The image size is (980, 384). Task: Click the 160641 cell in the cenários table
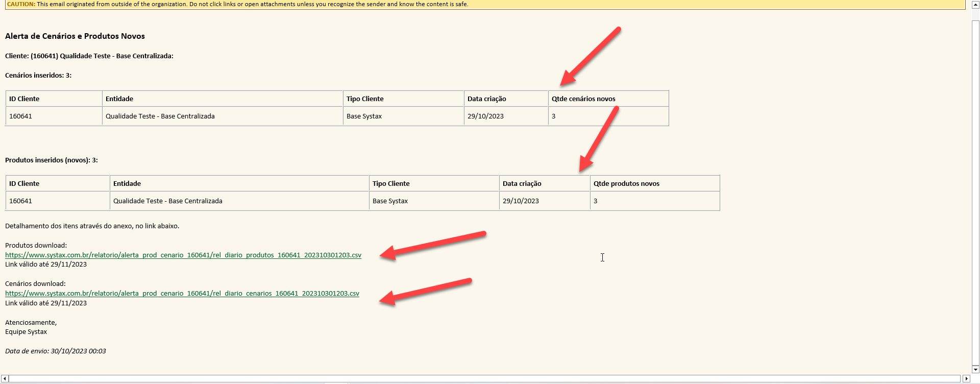[20, 116]
